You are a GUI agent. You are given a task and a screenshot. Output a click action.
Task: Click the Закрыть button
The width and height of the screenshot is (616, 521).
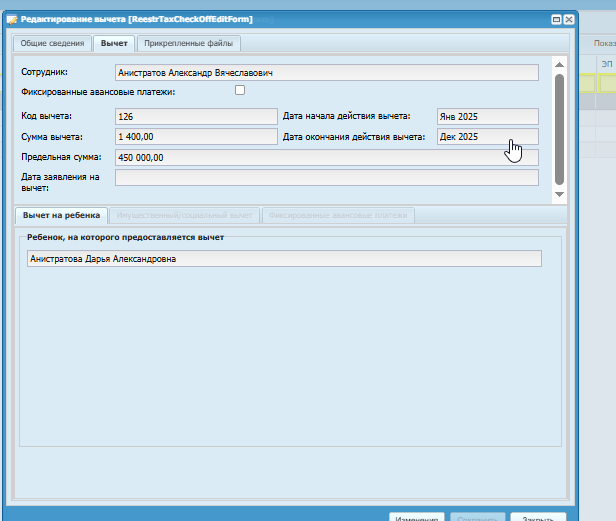538,517
